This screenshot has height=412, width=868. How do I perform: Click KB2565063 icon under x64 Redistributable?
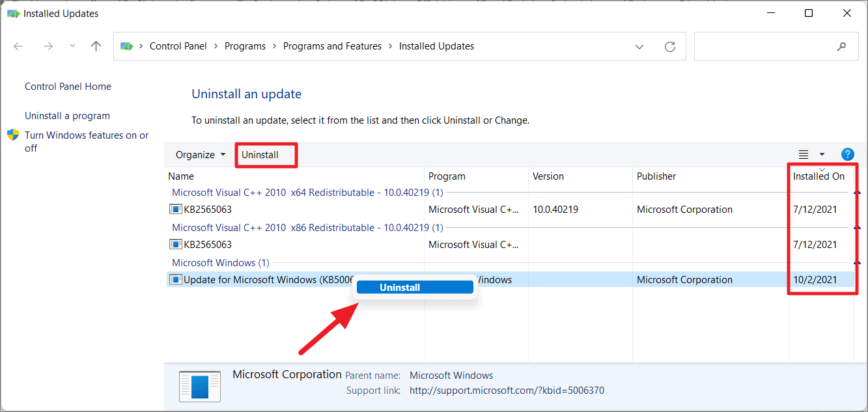(x=175, y=210)
